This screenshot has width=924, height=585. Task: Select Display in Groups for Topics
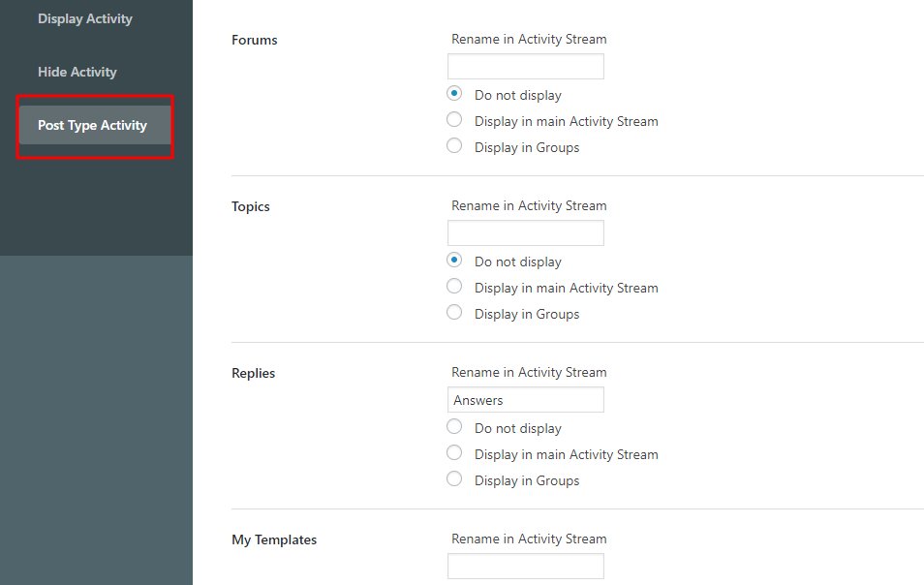point(454,312)
